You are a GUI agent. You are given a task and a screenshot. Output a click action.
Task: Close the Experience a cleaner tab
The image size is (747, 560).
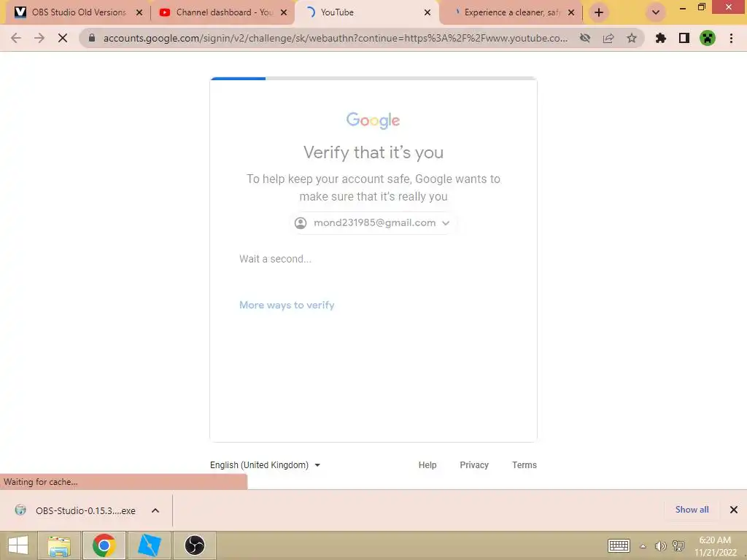point(571,12)
